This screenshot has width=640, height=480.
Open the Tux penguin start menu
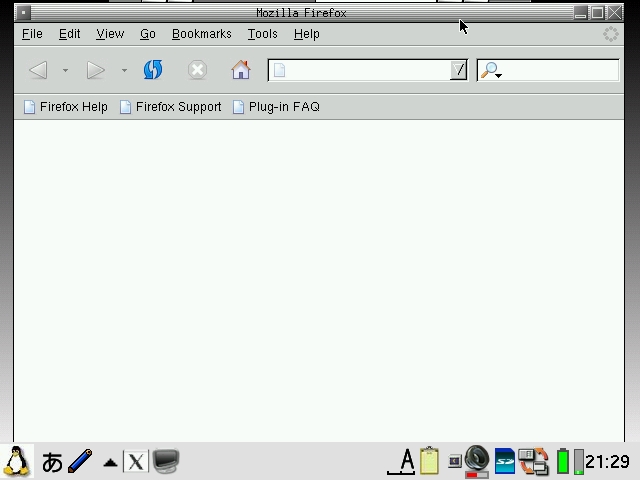click(x=16, y=461)
